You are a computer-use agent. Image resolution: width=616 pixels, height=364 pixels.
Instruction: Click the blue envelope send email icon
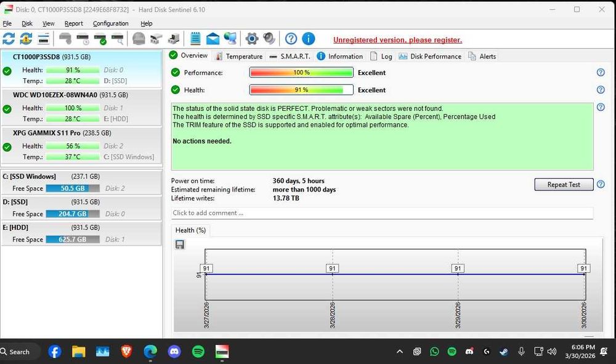213,38
